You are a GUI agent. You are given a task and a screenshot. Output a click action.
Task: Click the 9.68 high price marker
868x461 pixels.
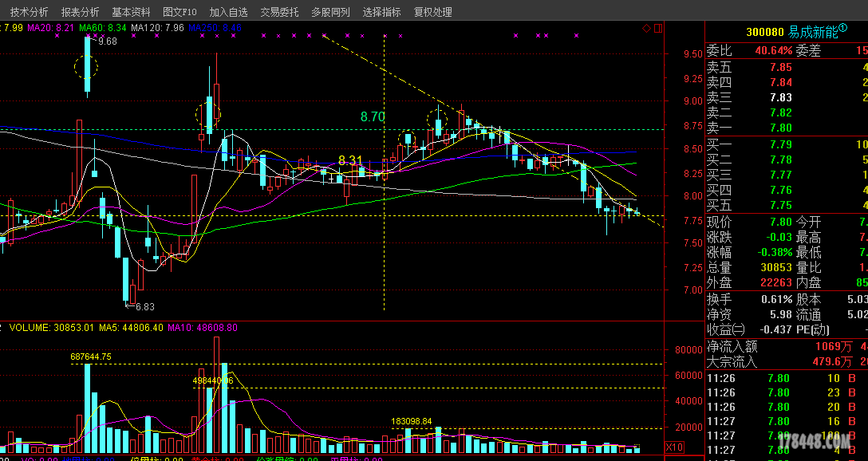[108, 41]
